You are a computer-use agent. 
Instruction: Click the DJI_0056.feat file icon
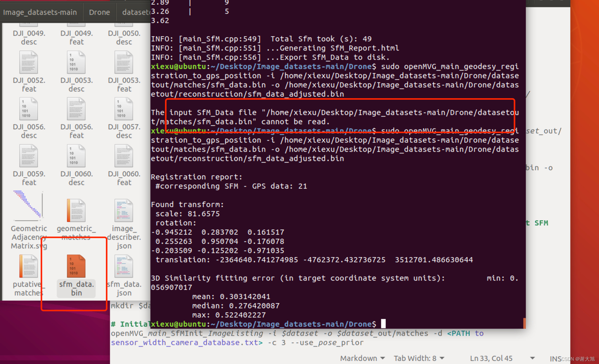pos(76,109)
